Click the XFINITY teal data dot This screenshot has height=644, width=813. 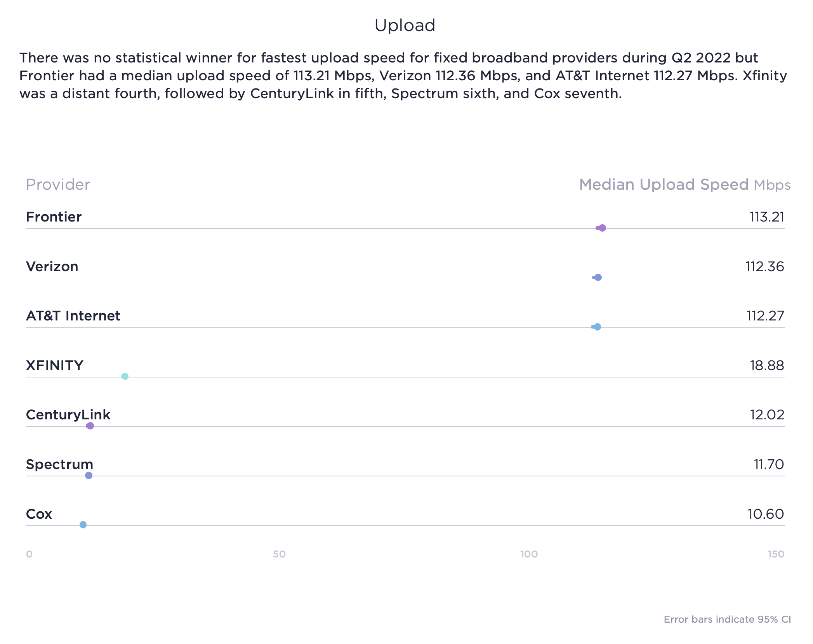pyautogui.click(x=125, y=376)
